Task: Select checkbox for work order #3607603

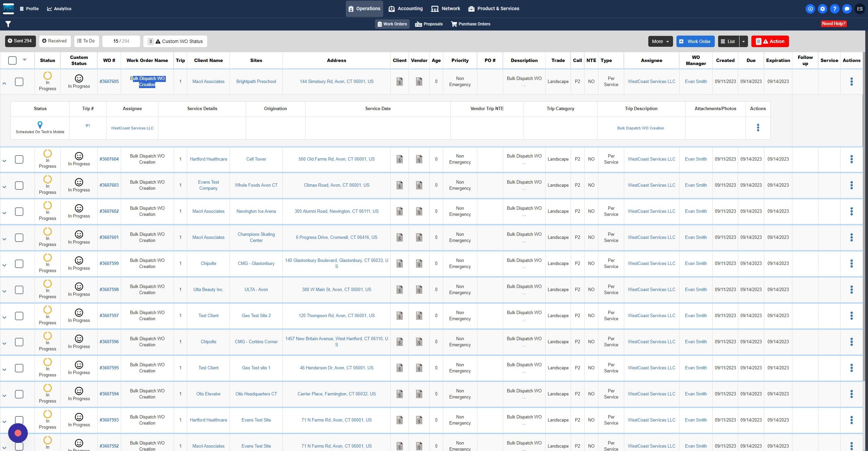Action: pos(19,185)
